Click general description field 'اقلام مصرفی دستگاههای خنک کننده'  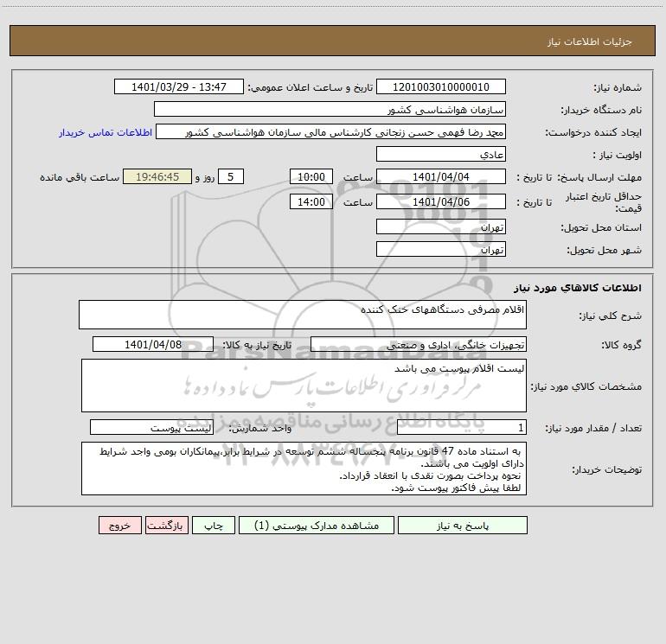(x=303, y=315)
